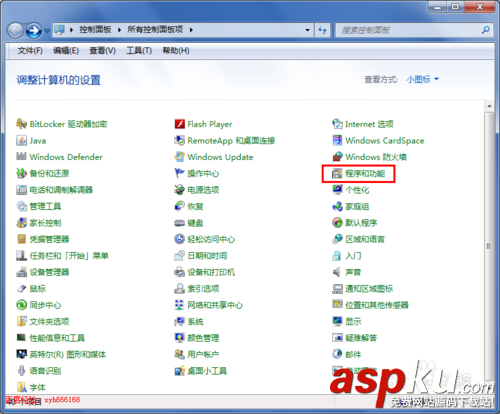Select the 控制面板 breadcrumb segment

(95, 30)
